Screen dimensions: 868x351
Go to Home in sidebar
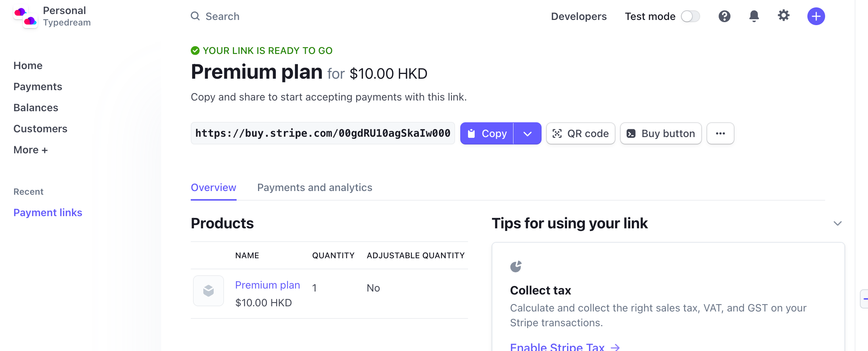pyautogui.click(x=28, y=65)
